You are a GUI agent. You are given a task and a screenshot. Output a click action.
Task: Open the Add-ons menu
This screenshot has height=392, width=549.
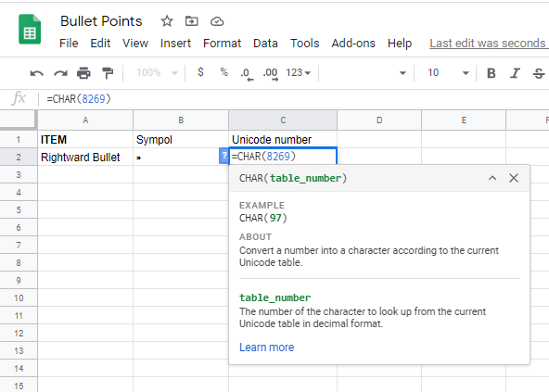point(353,43)
